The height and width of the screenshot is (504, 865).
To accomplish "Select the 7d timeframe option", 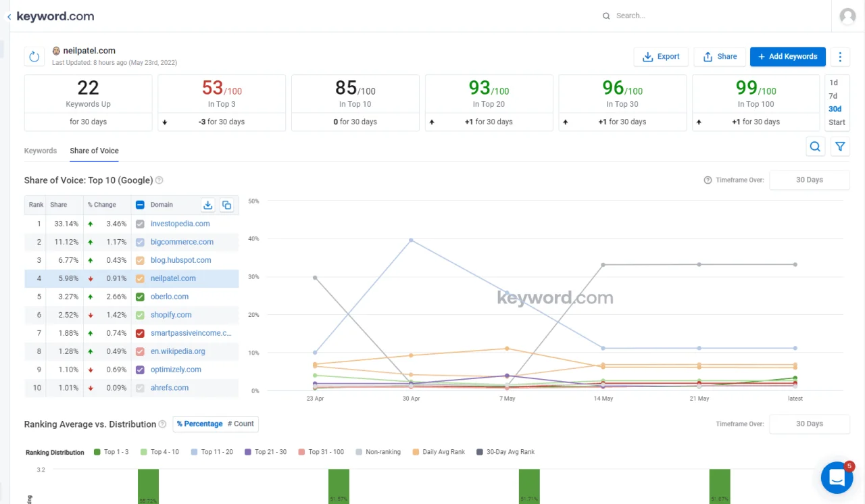I will [x=835, y=95].
